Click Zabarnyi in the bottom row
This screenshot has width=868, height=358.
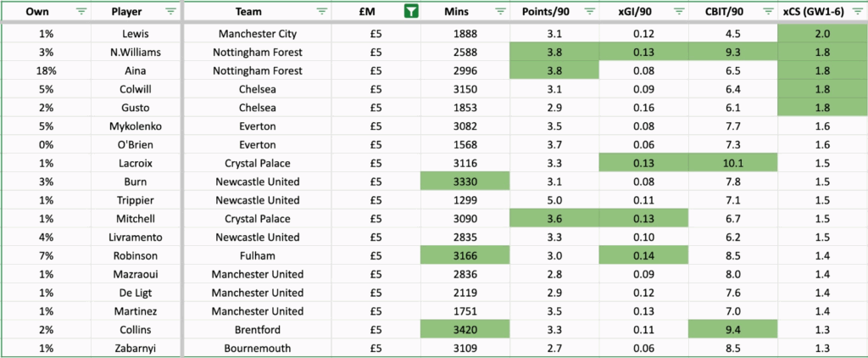136,347
